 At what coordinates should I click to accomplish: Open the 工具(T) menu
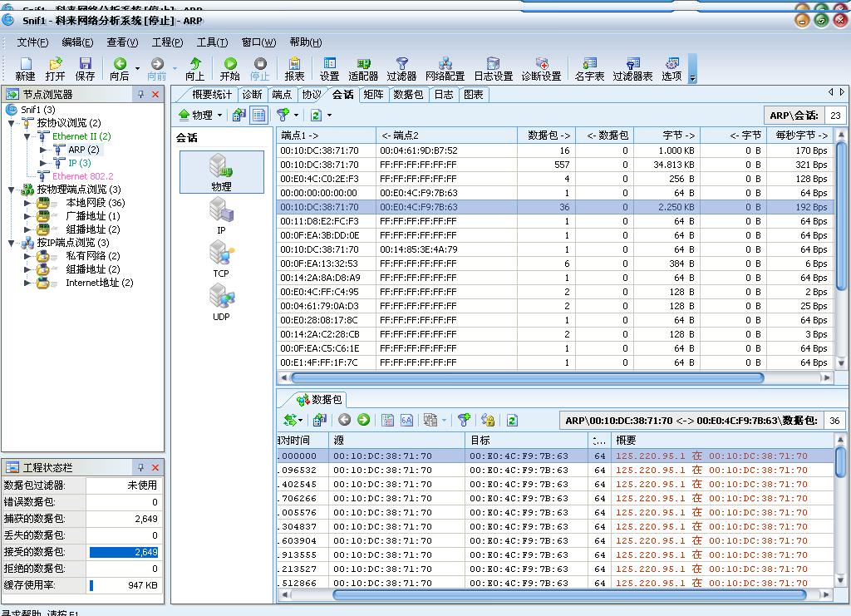212,42
